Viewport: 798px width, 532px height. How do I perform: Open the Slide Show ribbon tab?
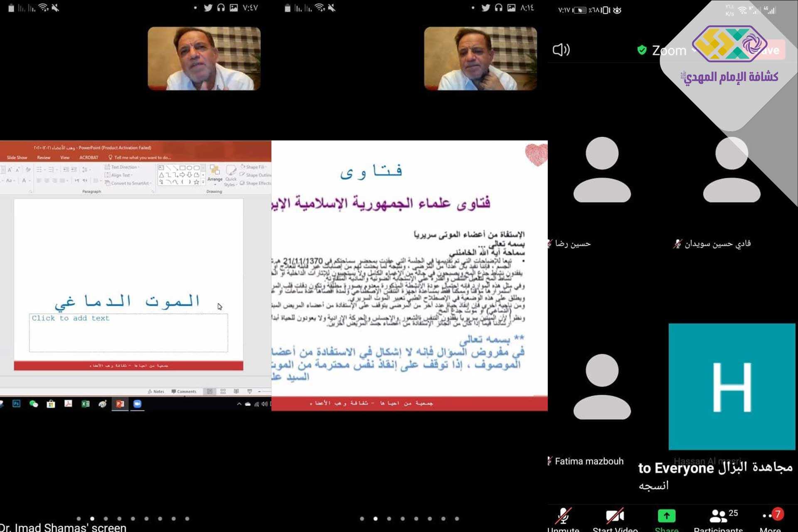point(17,158)
